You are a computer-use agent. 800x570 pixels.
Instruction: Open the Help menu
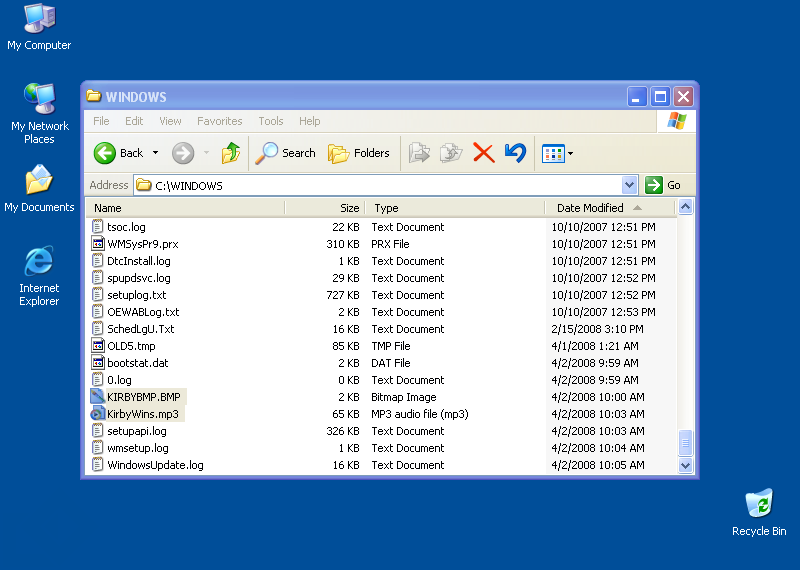point(310,121)
